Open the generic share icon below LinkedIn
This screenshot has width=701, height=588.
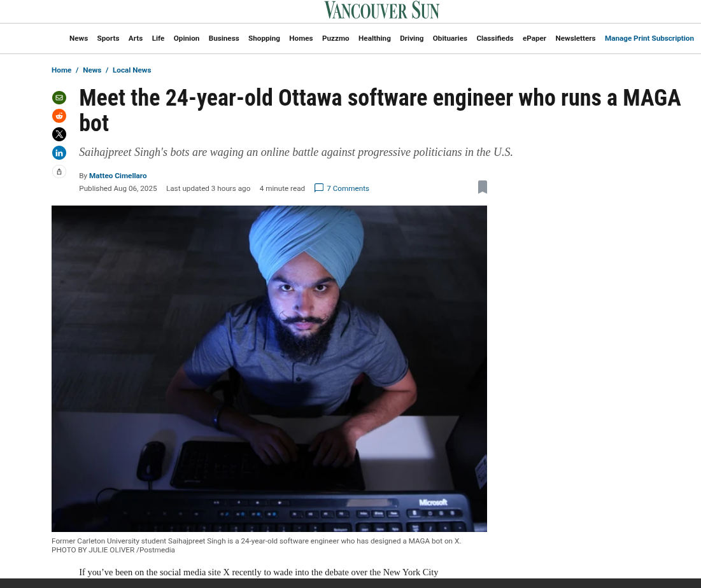coord(59,172)
